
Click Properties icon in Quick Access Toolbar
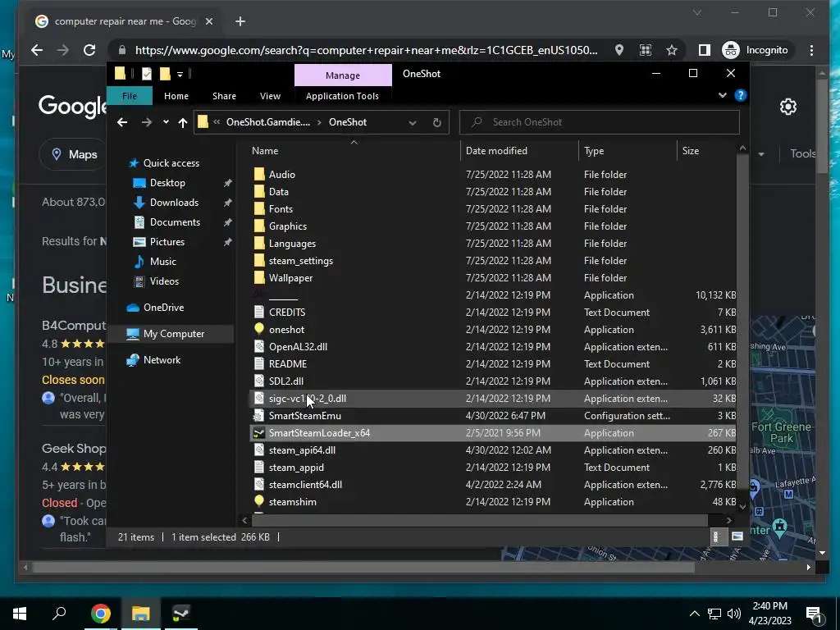coord(147,74)
